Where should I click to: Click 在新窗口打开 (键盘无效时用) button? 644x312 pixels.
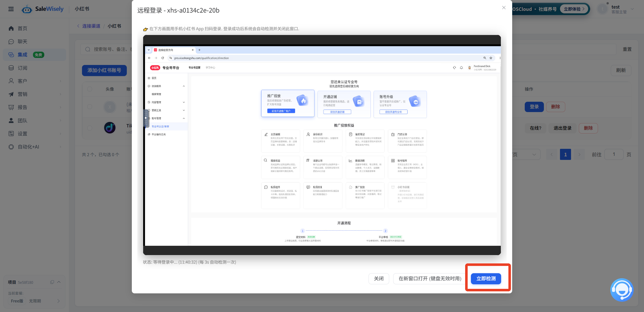pos(430,279)
